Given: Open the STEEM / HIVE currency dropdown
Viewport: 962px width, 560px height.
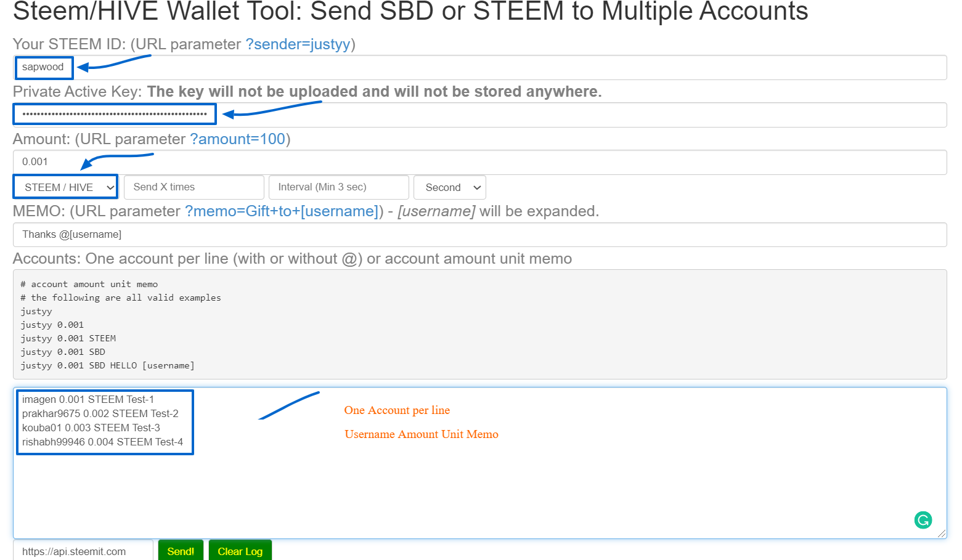Looking at the screenshot, I should pyautogui.click(x=65, y=187).
